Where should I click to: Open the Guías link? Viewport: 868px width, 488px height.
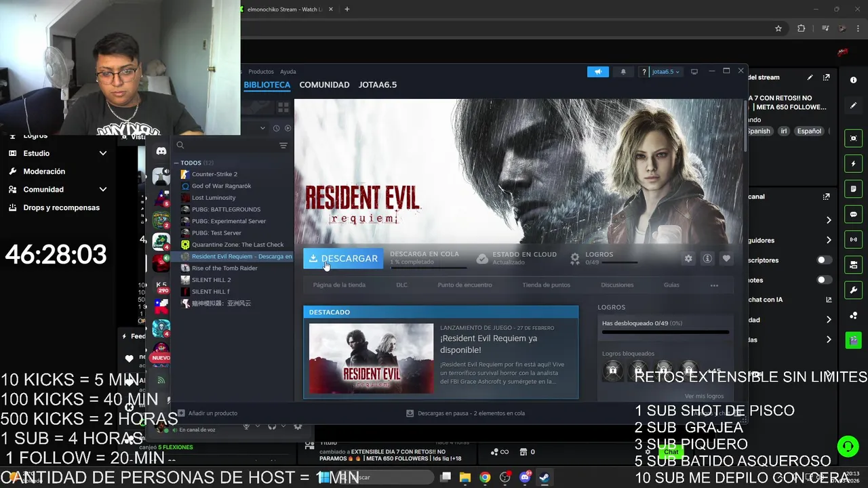[x=671, y=285]
